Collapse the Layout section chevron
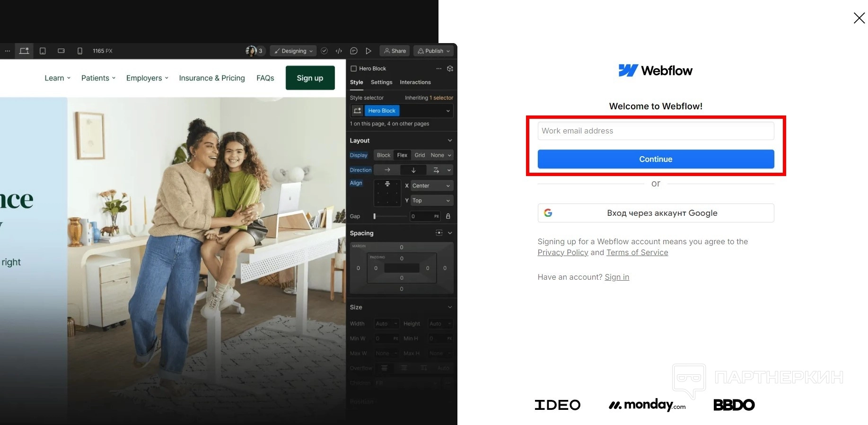This screenshot has width=868, height=425. [x=449, y=141]
